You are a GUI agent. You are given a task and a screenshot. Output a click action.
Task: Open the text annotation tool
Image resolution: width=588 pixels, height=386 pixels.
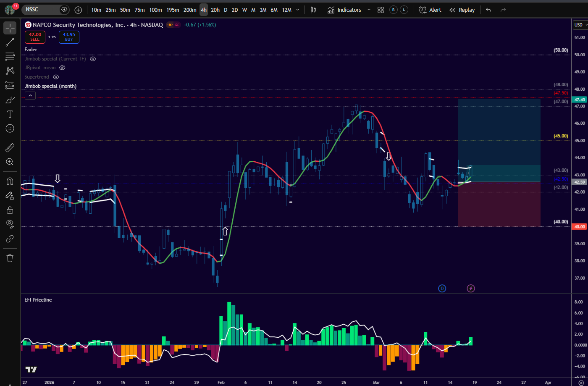(10, 114)
